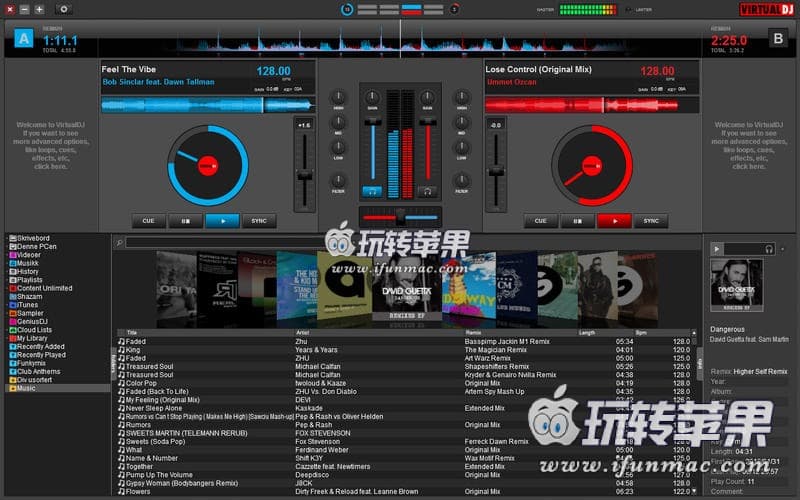Open My Library in sidebar
The width and height of the screenshot is (800, 500).
tap(32, 338)
